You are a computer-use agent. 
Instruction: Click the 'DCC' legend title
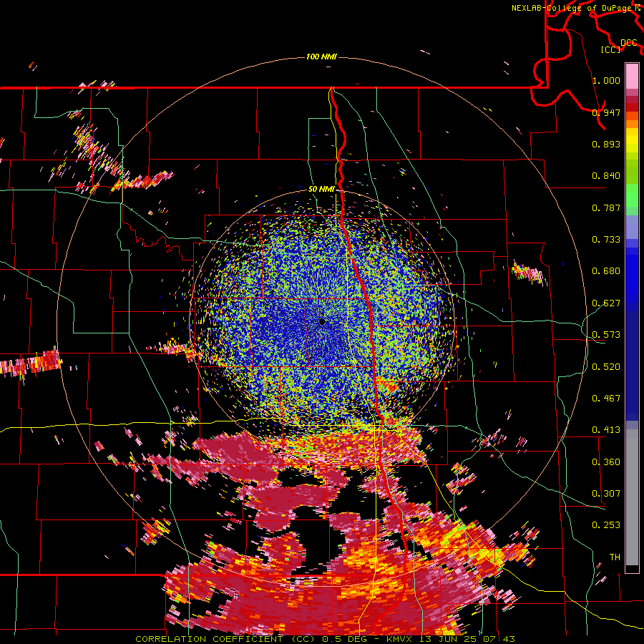pos(628,43)
